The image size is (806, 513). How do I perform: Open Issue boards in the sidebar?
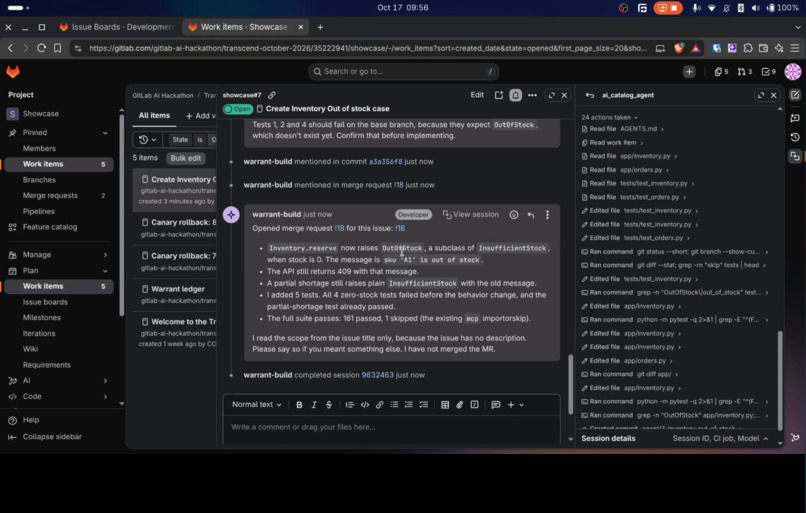[x=45, y=302]
